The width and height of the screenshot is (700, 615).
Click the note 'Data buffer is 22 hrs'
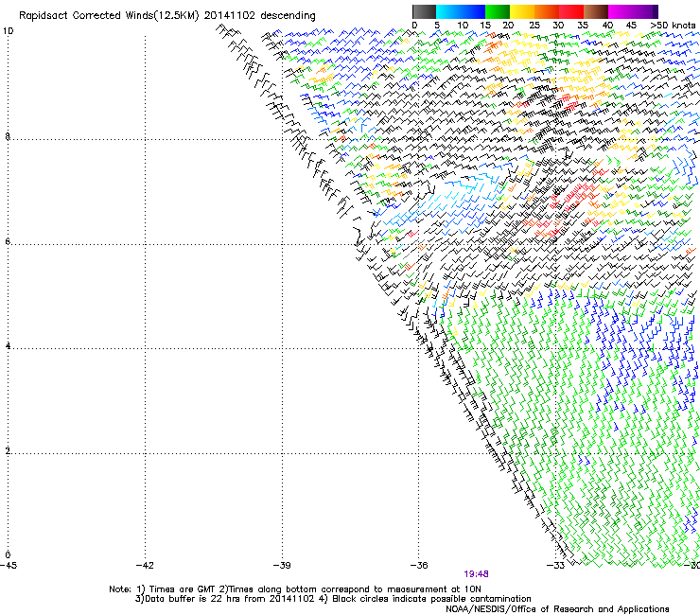pos(193,599)
